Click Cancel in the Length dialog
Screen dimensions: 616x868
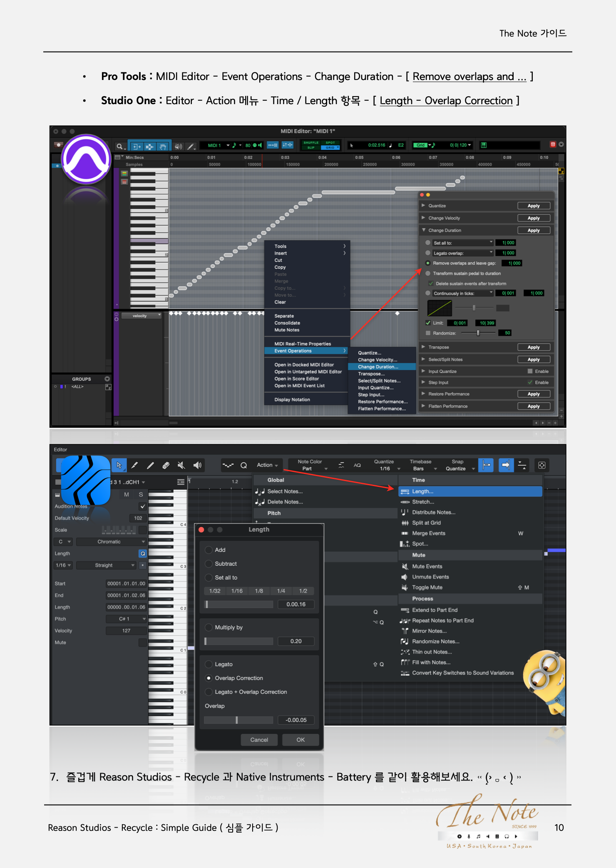coord(259,740)
